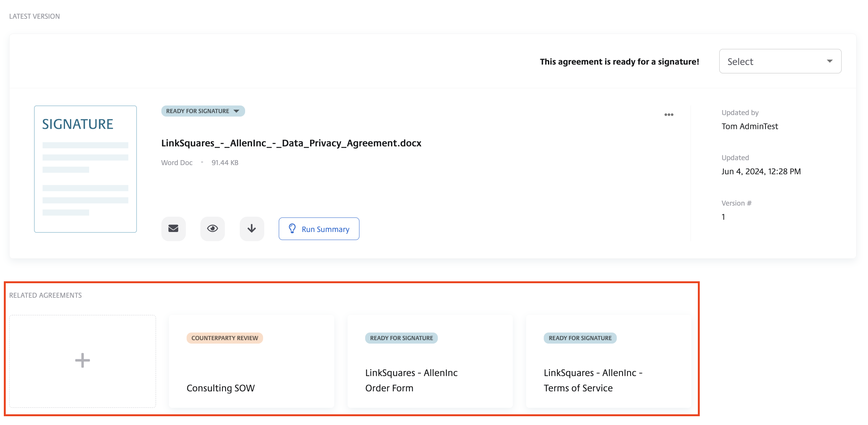Click the Latest Version heading
The height and width of the screenshot is (425, 868).
pos(34,16)
